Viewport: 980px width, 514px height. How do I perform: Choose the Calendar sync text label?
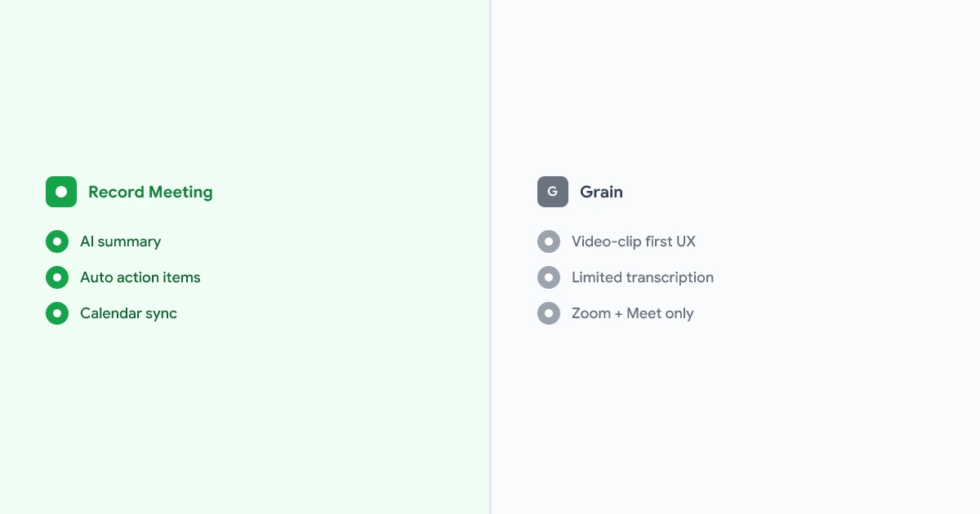coord(128,313)
